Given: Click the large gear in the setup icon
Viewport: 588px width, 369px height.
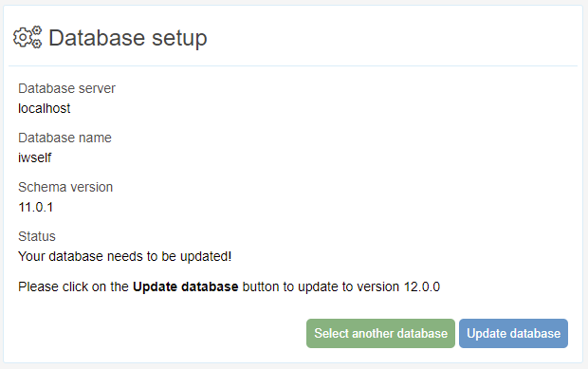Looking at the screenshot, I should coord(23,37).
